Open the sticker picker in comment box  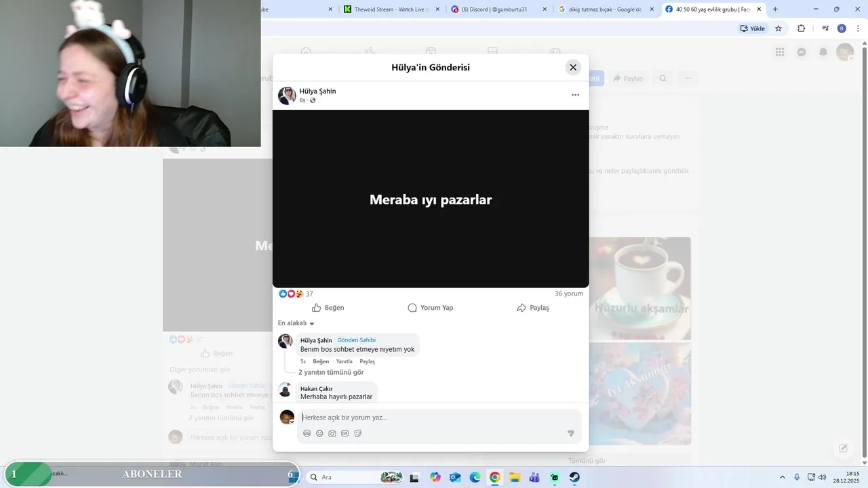point(358,433)
